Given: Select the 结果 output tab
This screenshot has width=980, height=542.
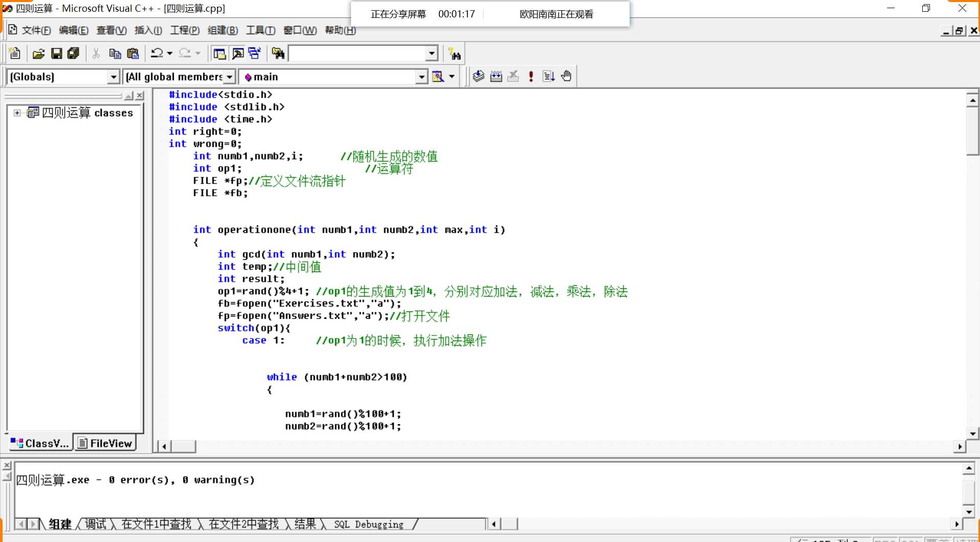Looking at the screenshot, I should click(306, 524).
